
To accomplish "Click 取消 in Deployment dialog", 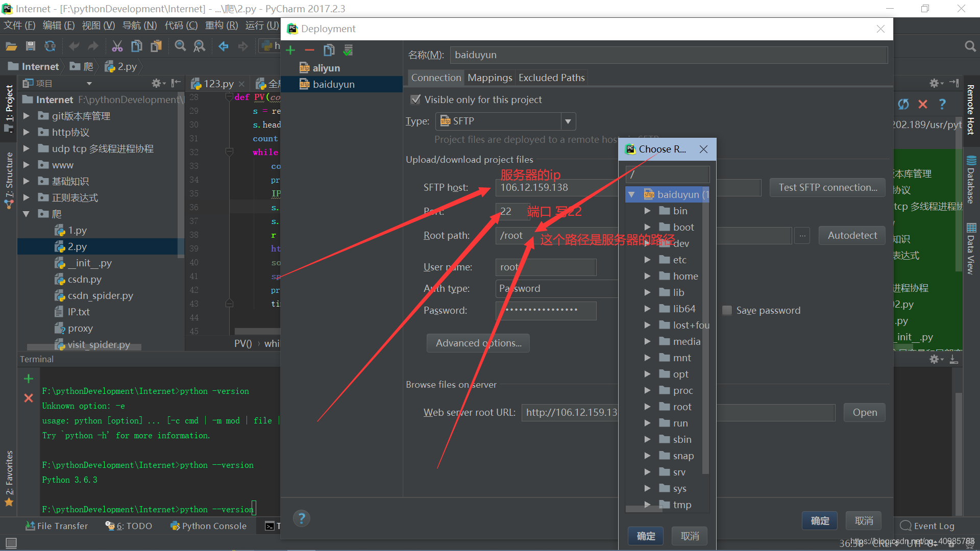I will 864,521.
